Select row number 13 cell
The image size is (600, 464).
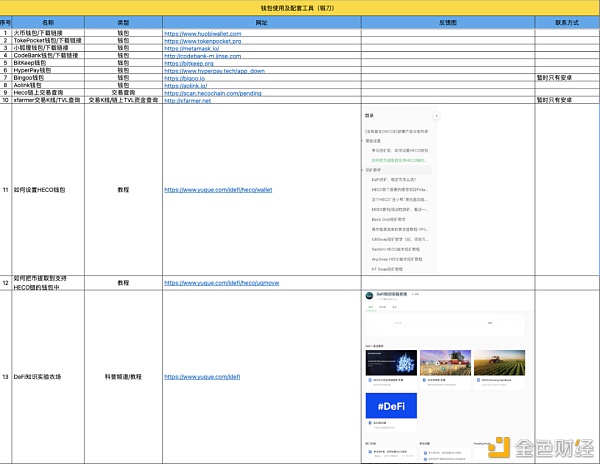5,377
